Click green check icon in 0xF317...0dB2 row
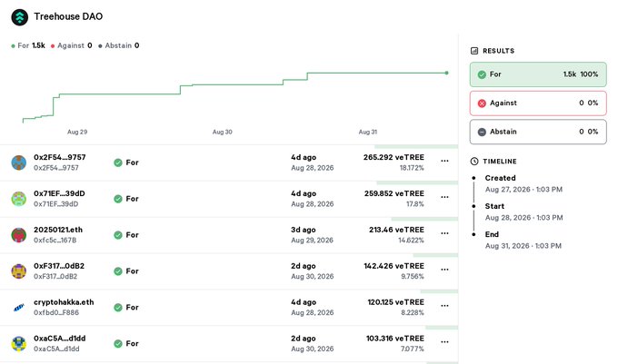 [x=118, y=271]
